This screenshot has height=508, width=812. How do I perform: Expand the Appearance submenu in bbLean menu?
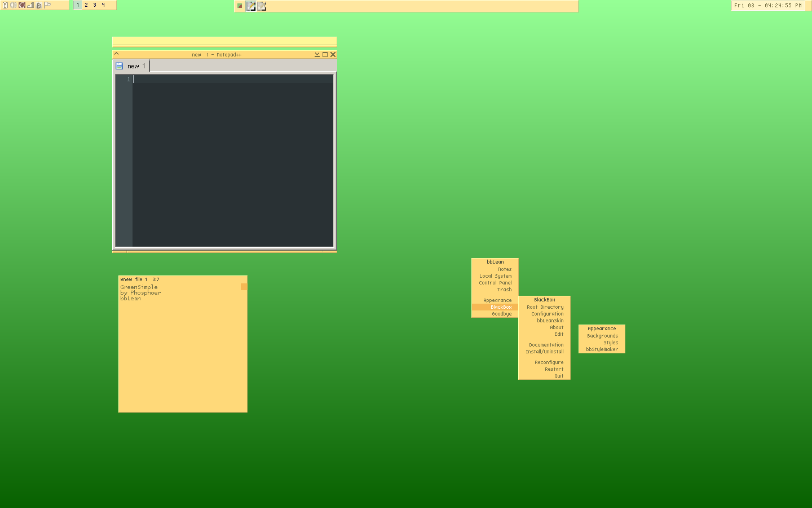[x=497, y=300]
